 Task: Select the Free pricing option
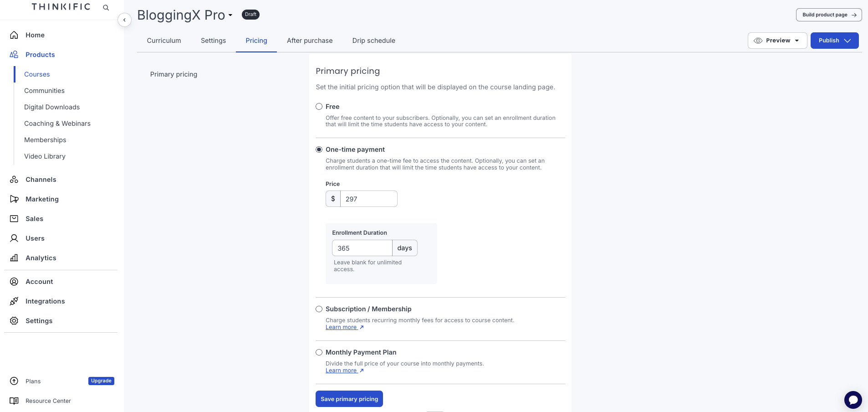click(x=319, y=106)
